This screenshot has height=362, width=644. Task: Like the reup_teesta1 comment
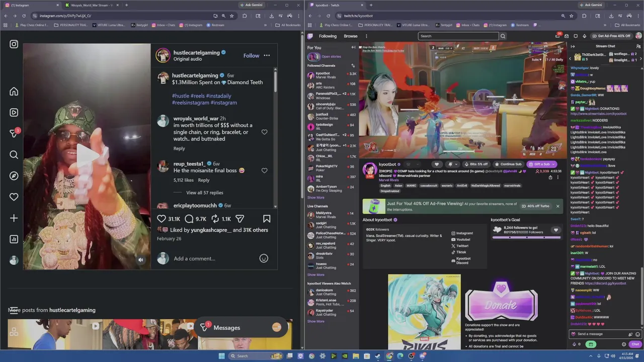tap(264, 170)
